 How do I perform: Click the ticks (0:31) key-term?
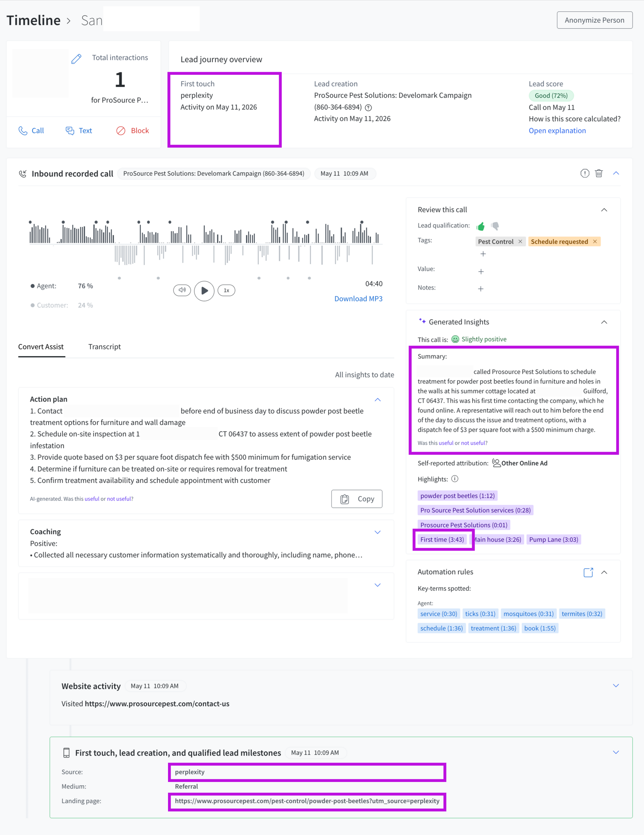tap(480, 613)
